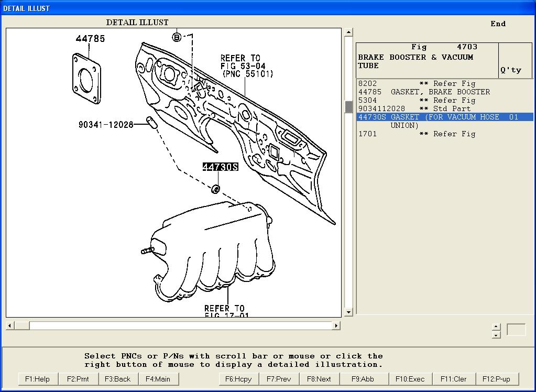Click the Fig 4703 heading

tap(444, 47)
